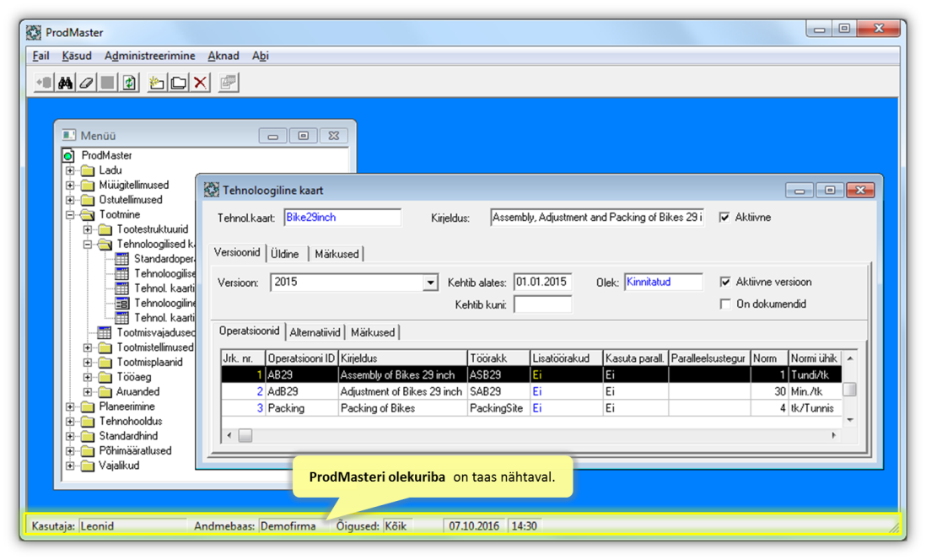Image resolution: width=926 pixels, height=560 pixels.
Task: Open the Versioon dropdown showing 2015
Action: point(430,283)
